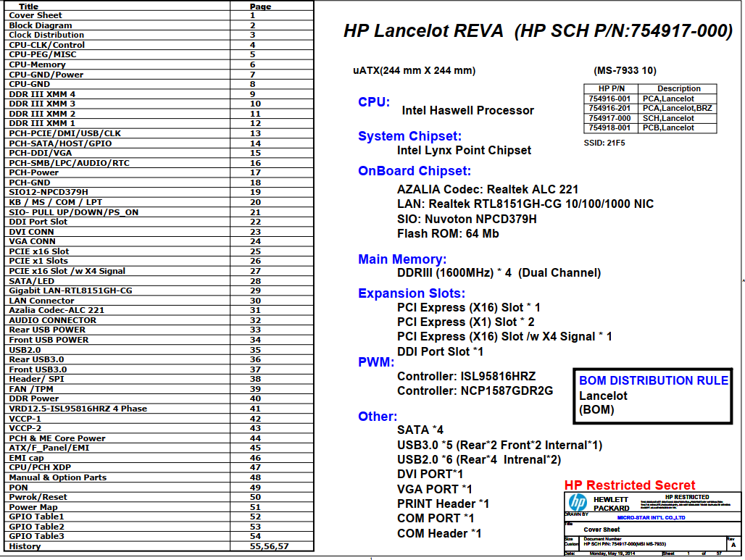Viewport: 745px width, 560px height.
Task: Click the "Azalia Codec-ALC 221" entry
Action: 56,309
